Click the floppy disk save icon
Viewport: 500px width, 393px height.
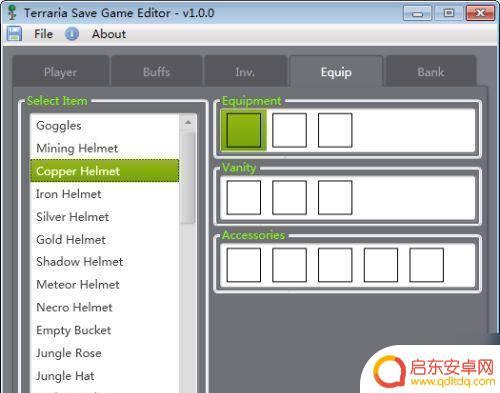(14, 34)
